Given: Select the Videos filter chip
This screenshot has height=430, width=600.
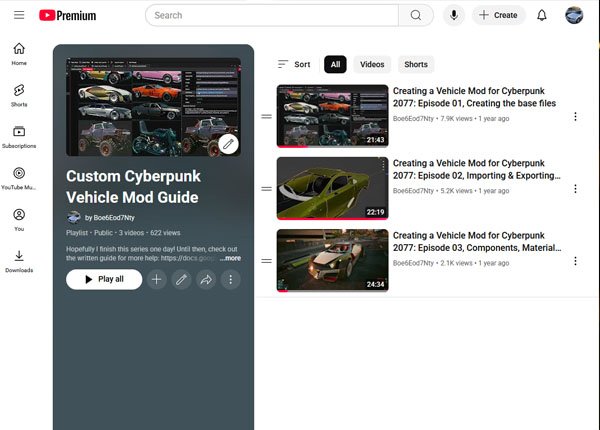Looking at the screenshot, I should pyautogui.click(x=372, y=64).
